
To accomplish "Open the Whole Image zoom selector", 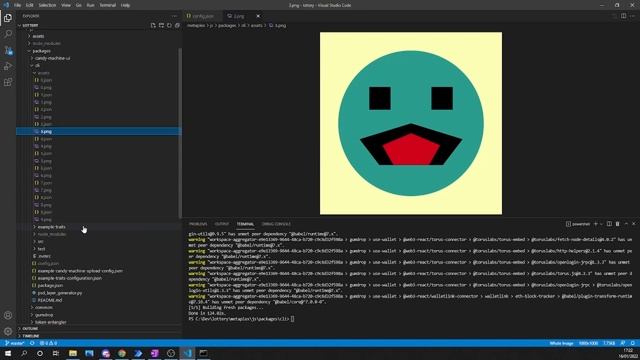I will click(x=561, y=343).
